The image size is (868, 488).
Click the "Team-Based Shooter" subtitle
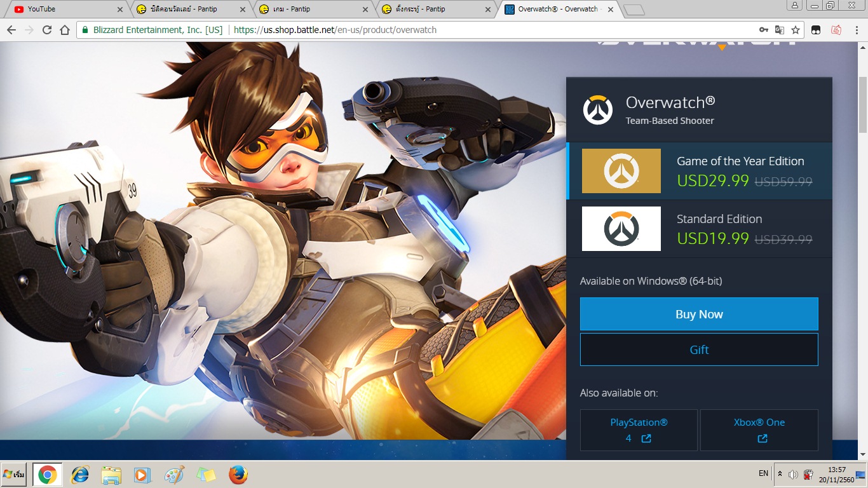pyautogui.click(x=670, y=121)
